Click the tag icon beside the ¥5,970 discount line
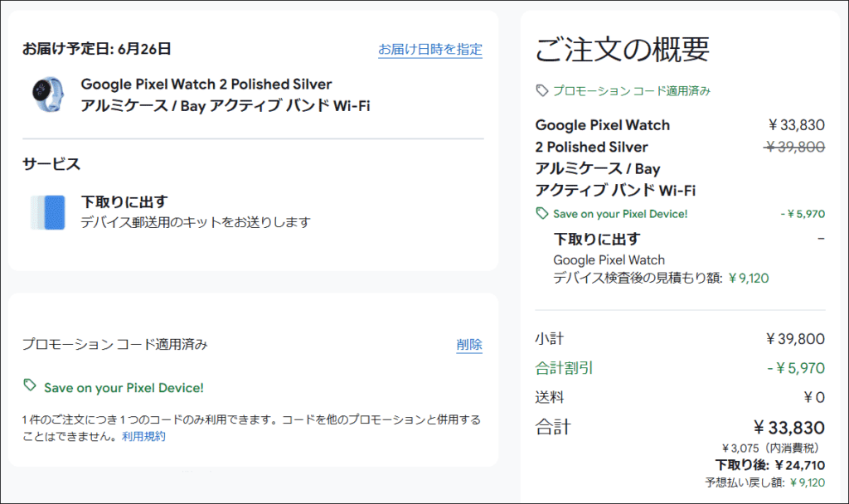 [542, 213]
